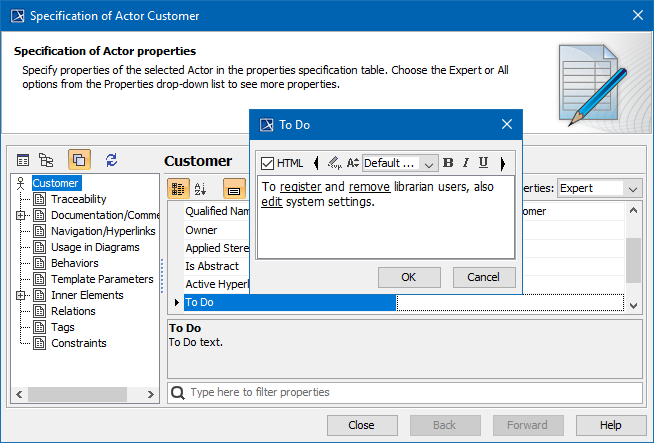
Task: Click the font size icon
Action: point(353,163)
